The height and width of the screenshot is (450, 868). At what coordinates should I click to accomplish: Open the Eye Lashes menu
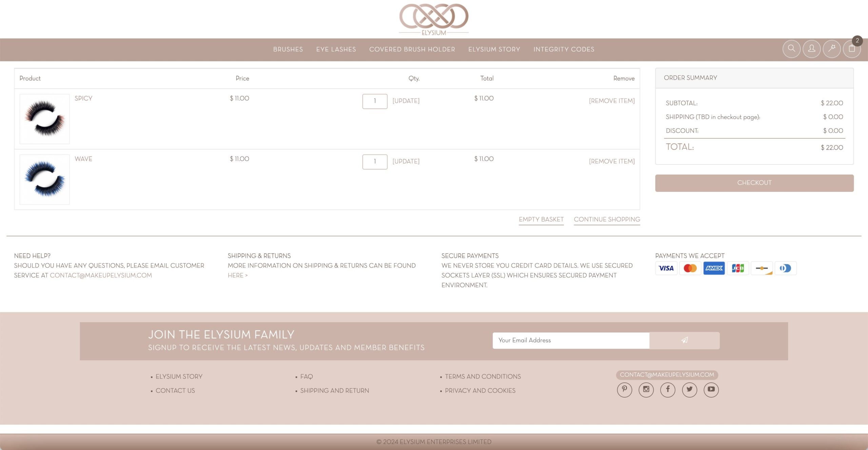click(x=336, y=50)
